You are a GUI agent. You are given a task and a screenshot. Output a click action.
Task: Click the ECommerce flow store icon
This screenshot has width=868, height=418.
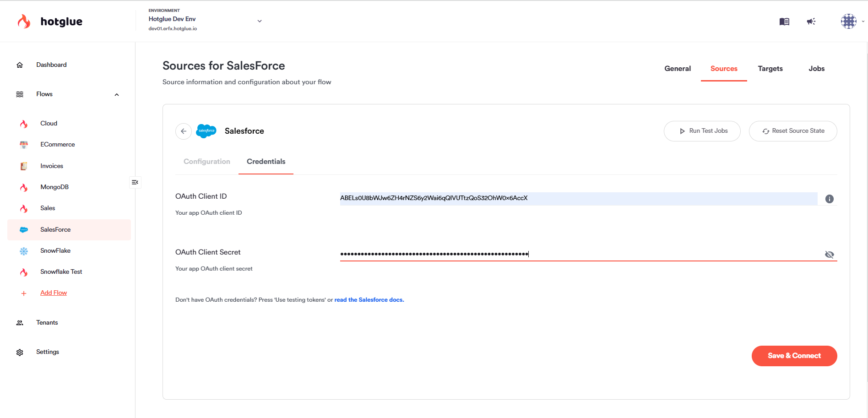(24, 145)
